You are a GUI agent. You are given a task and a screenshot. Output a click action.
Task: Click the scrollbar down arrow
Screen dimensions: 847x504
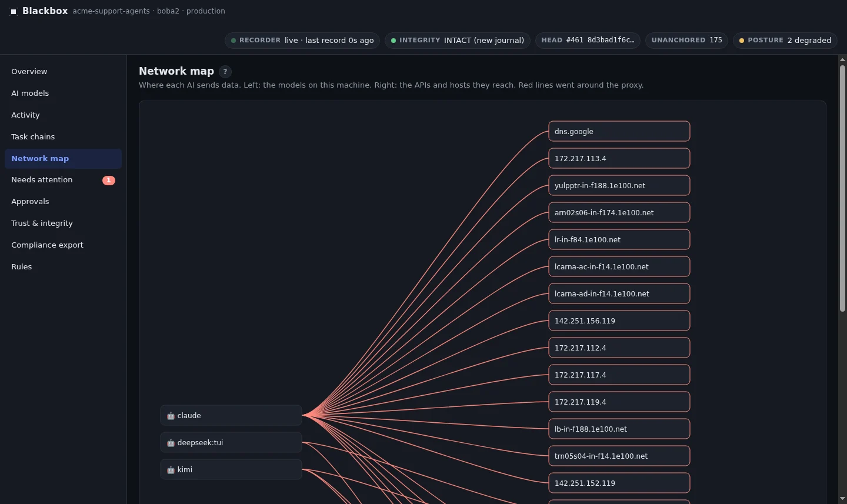pos(842,499)
